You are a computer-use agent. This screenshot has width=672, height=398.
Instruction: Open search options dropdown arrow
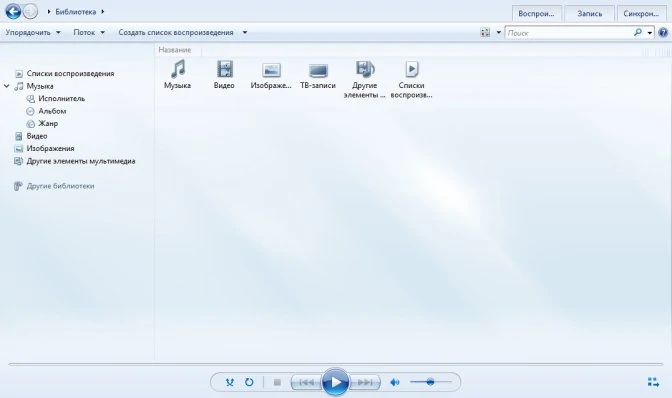point(650,33)
